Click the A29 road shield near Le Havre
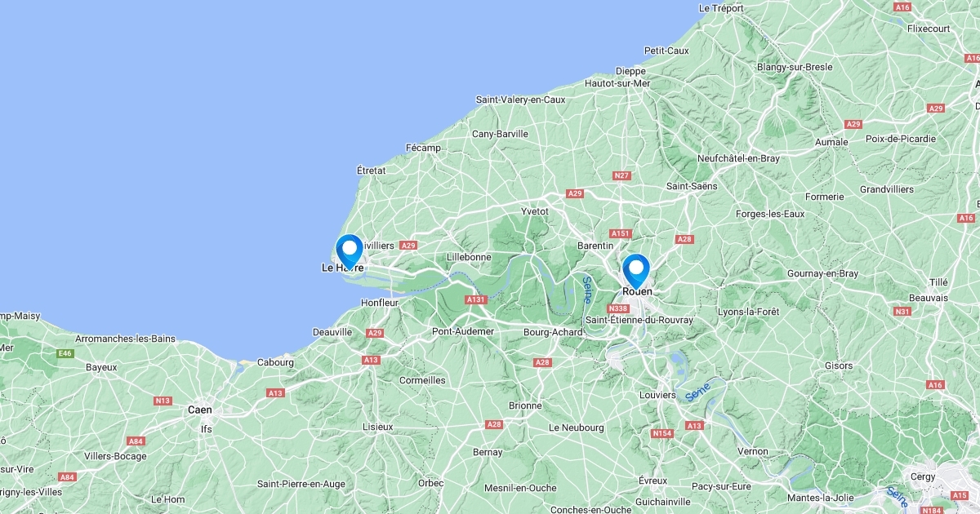980x514 pixels. (409, 246)
